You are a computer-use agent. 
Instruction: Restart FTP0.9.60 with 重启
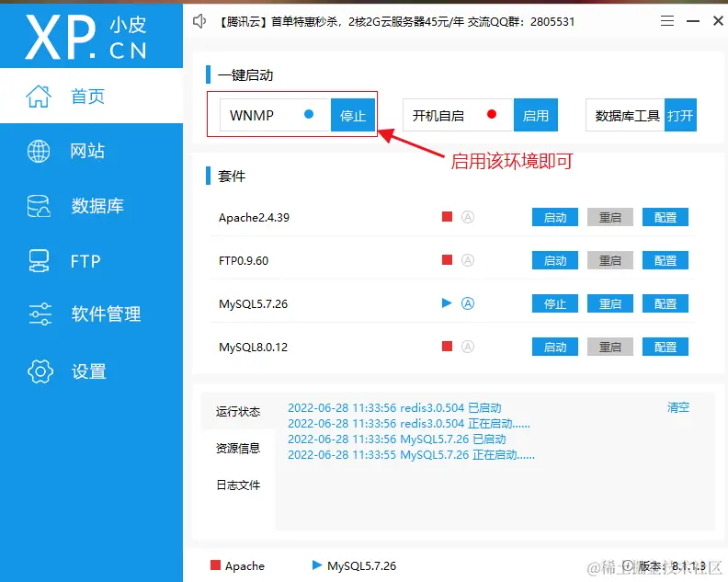[610, 260]
